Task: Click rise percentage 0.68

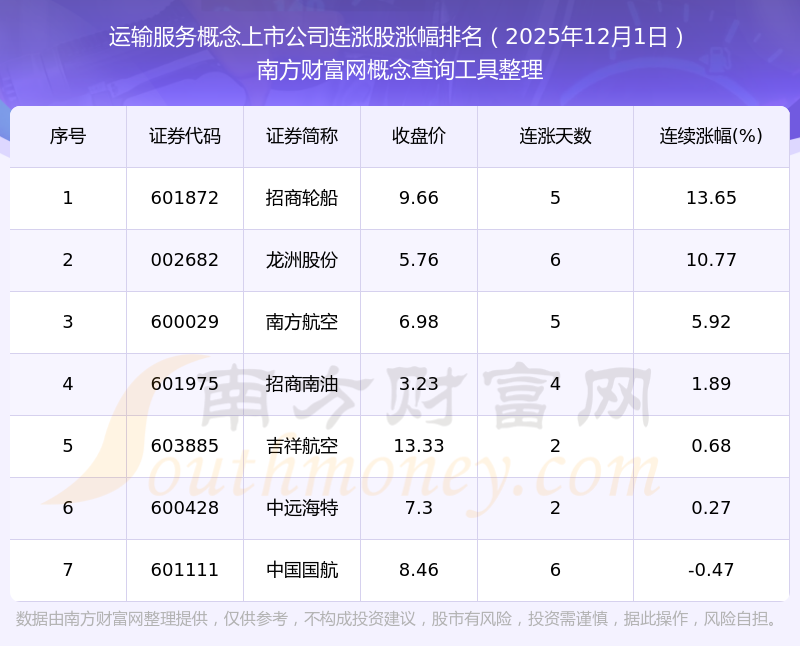Action: pos(711,446)
